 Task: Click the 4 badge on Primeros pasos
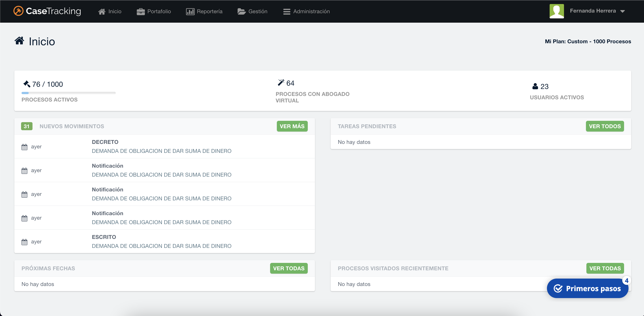tap(627, 281)
